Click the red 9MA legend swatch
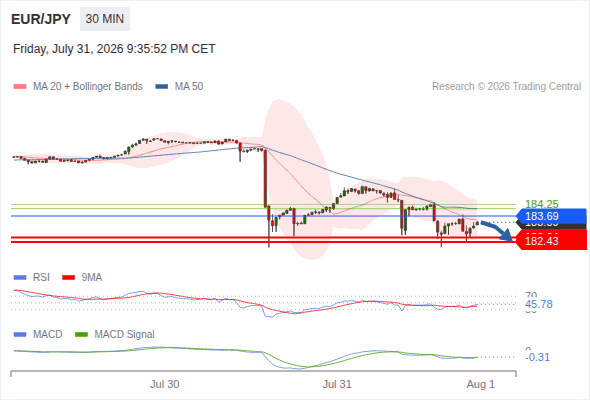This screenshot has width=590, height=400. [x=68, y=278]
